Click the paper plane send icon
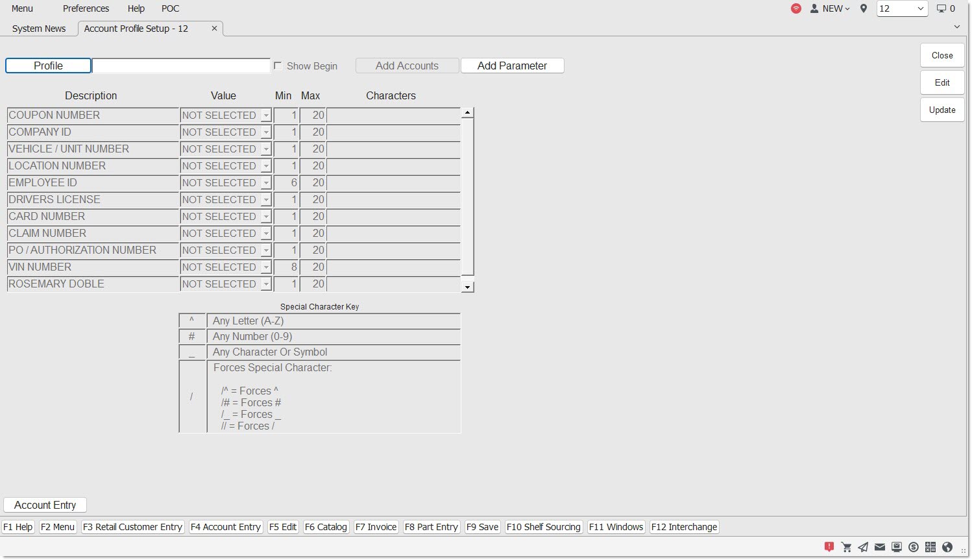This screenshot has width=972, height=560. 863,547
